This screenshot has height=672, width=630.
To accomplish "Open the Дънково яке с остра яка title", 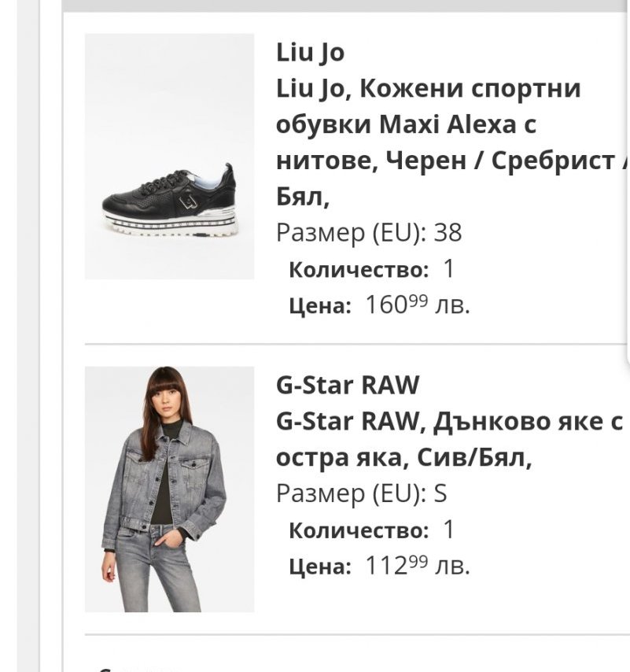I will pos(449,439).
